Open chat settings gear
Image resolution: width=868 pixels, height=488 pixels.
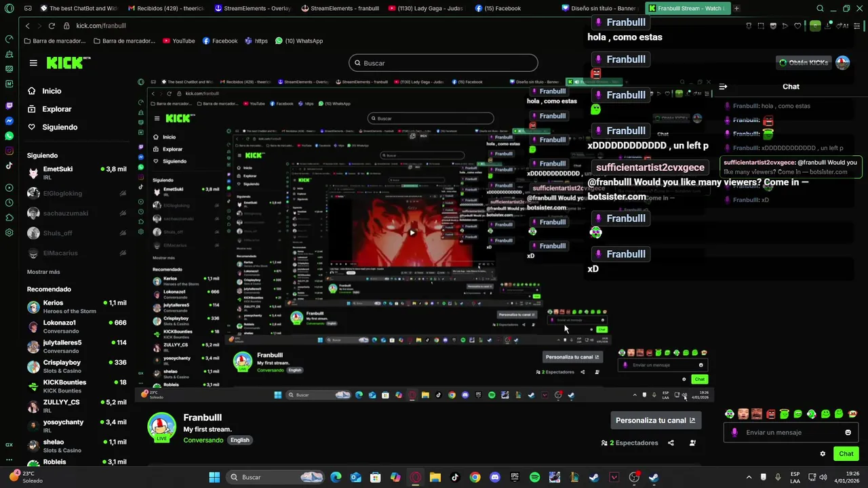pos(823,454)
